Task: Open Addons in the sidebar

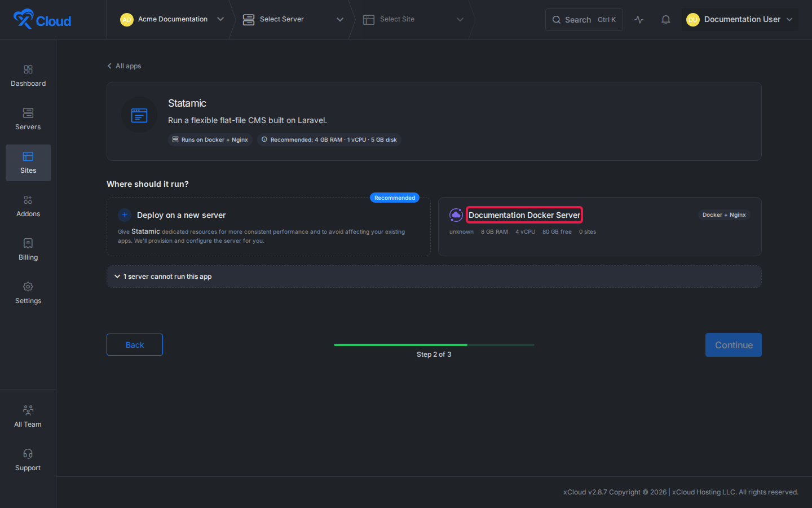Action: click(x=28, y=207)
